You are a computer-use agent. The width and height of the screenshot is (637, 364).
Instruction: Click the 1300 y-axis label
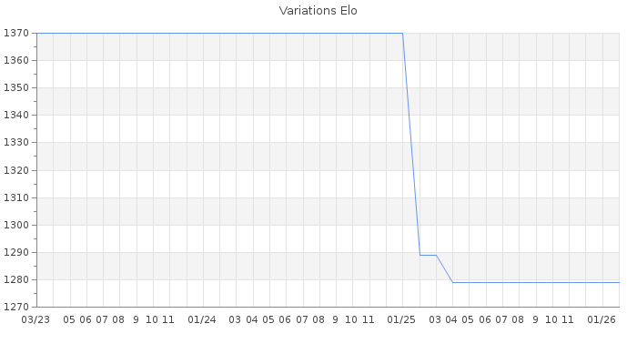tap(16, 225)
